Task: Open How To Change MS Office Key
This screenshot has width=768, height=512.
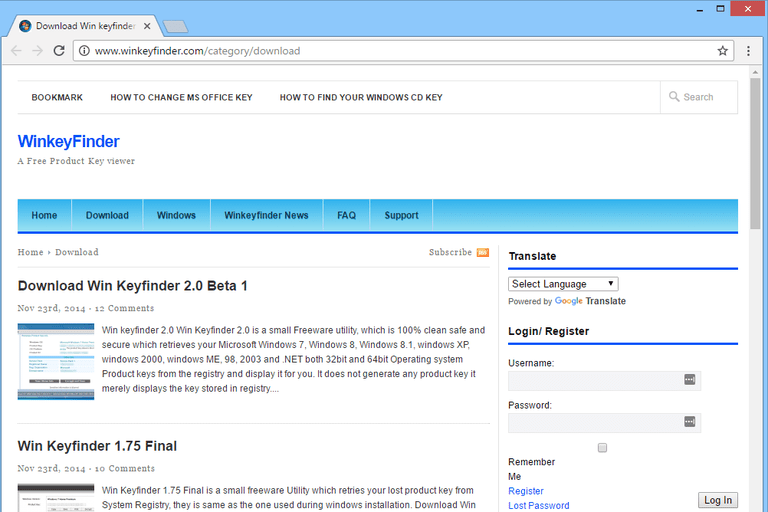Action: (181, 98)
